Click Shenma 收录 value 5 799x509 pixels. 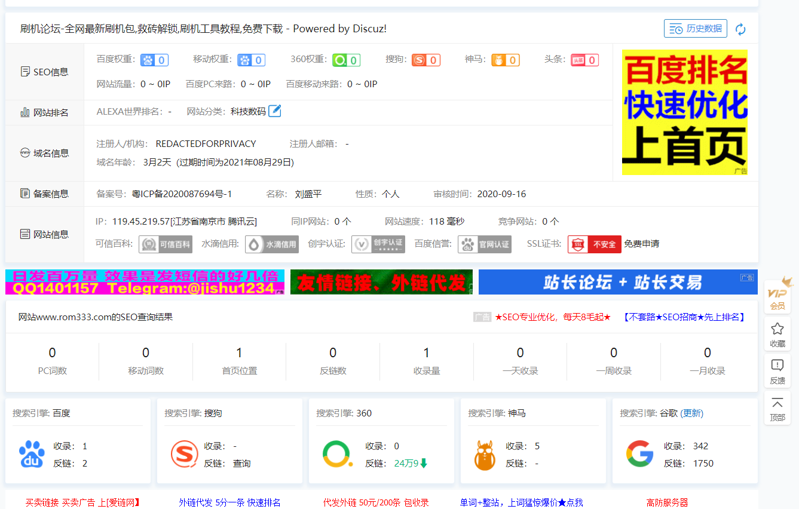click(x=537, y=446)
